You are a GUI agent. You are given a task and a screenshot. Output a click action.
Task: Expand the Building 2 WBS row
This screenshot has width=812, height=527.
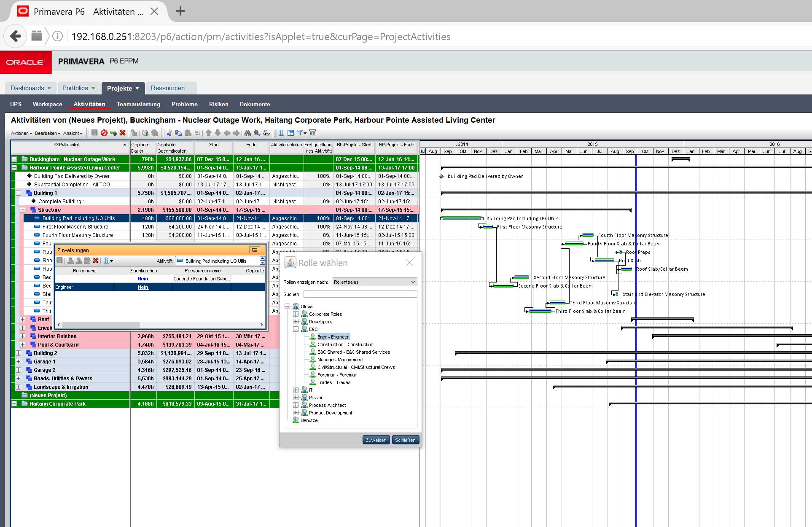click(18, 353)
